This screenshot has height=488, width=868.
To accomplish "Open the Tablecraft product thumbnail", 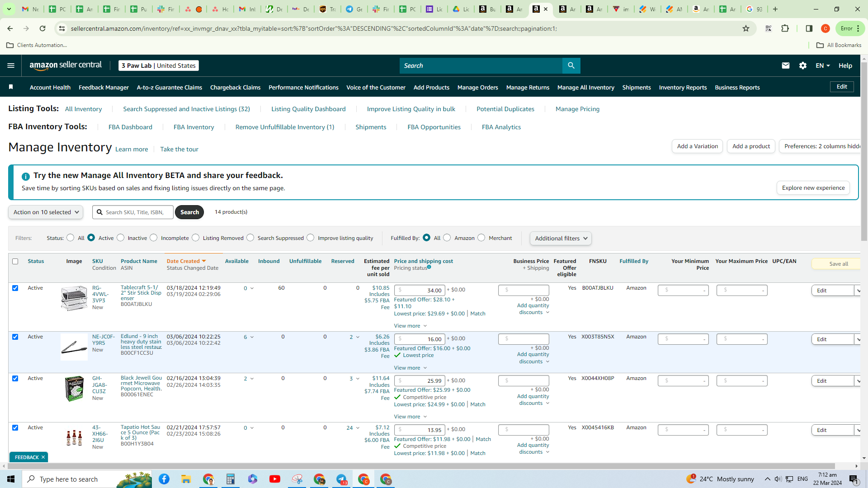I will 74,298.
